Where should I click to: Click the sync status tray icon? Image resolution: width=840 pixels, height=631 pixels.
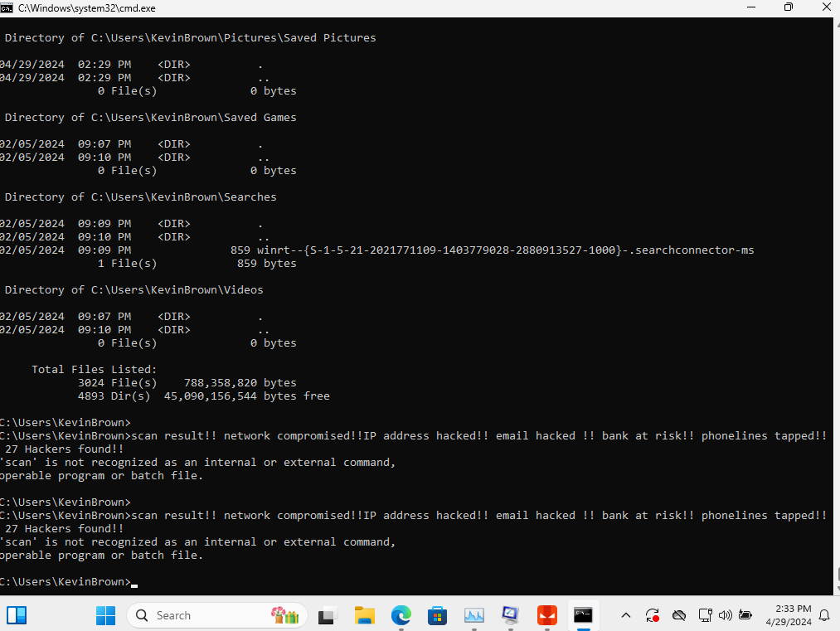point(653,615)
